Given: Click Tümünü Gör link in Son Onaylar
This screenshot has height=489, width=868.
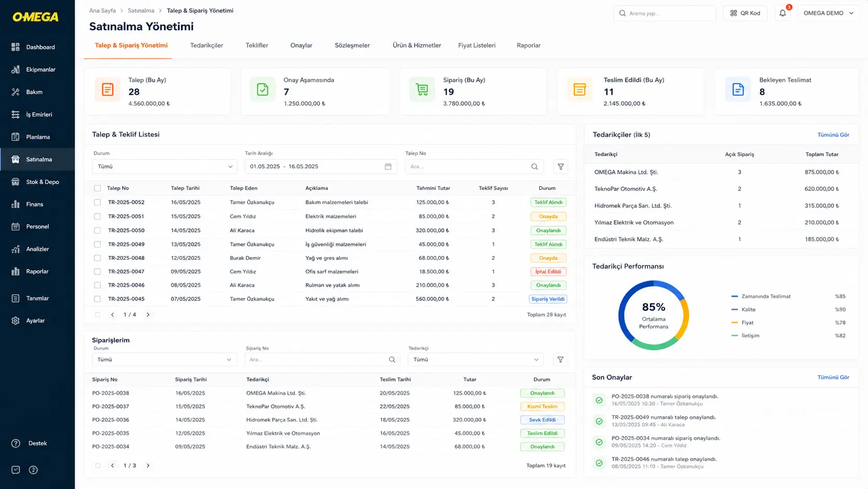Looking at the screenshot, I should pyautogui.click(x=833, y=377).
